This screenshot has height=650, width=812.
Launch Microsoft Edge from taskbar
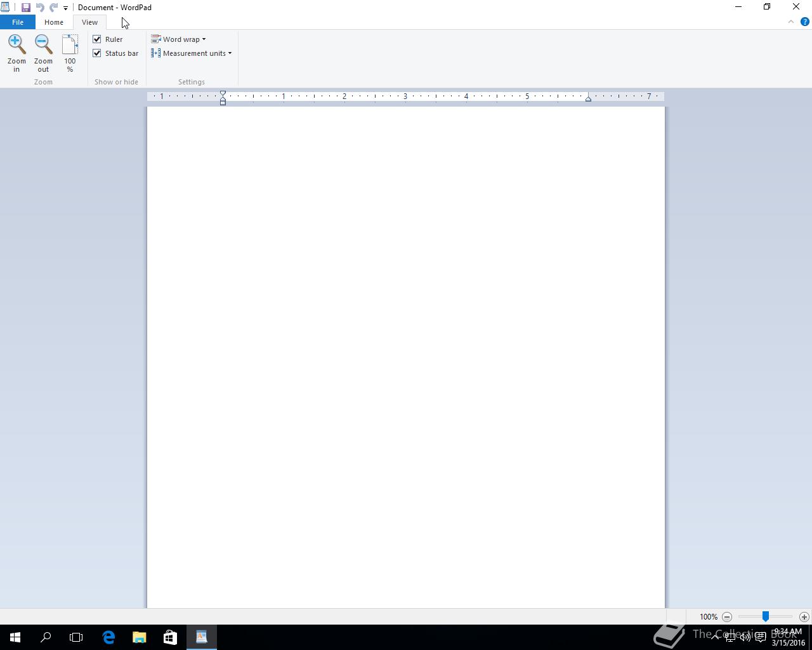click(108, 637)
